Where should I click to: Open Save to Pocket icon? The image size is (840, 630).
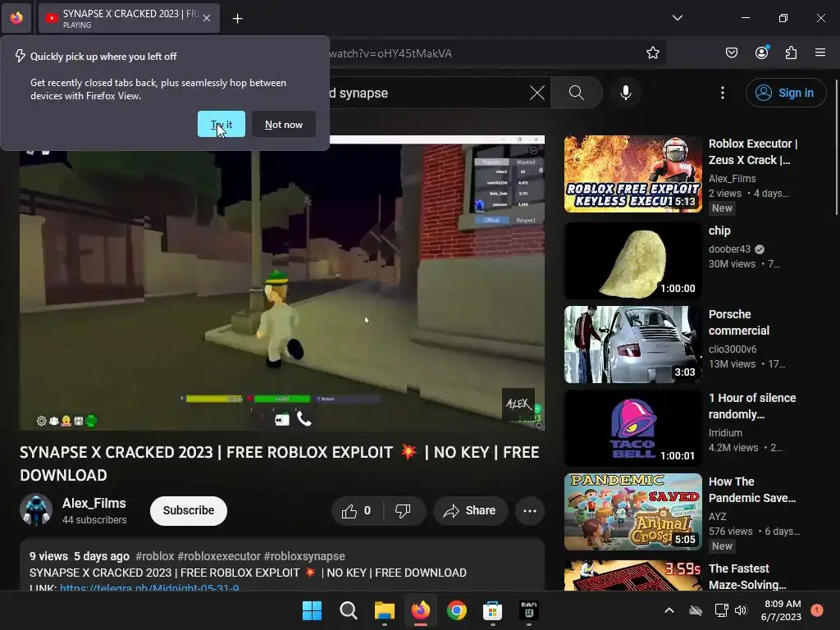[x=732, y=52]
